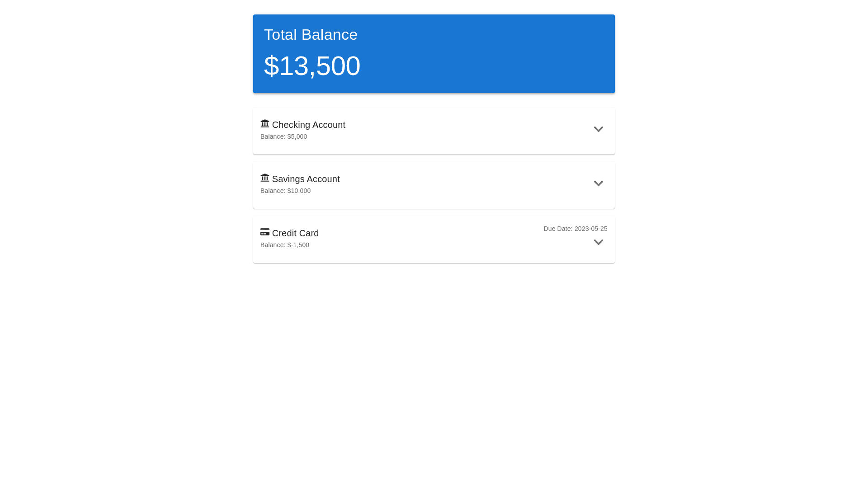Click the Checking Account title text

(308, 125)
